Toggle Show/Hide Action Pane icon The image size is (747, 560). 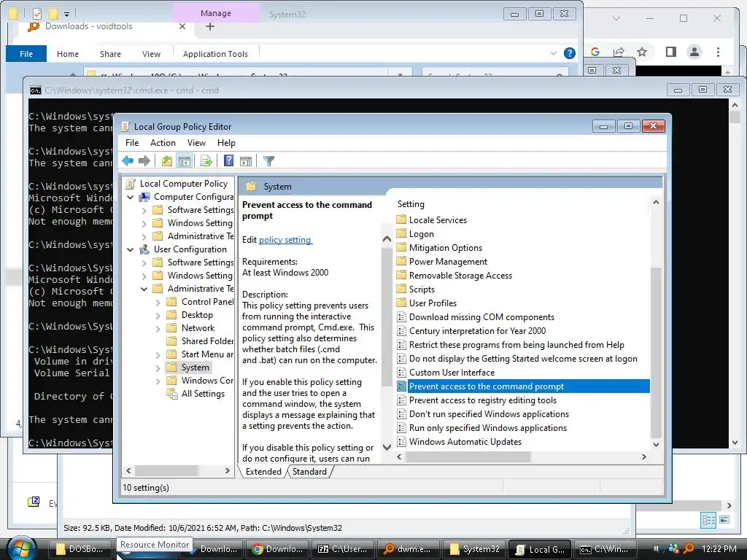click(x=246, y=161)
